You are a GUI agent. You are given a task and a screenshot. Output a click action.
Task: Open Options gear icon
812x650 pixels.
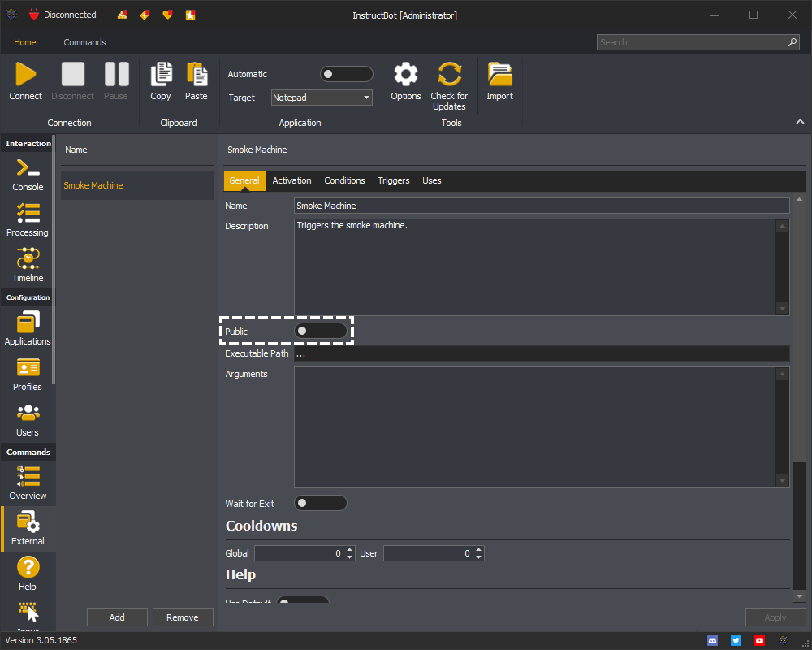tap(406, 74)
